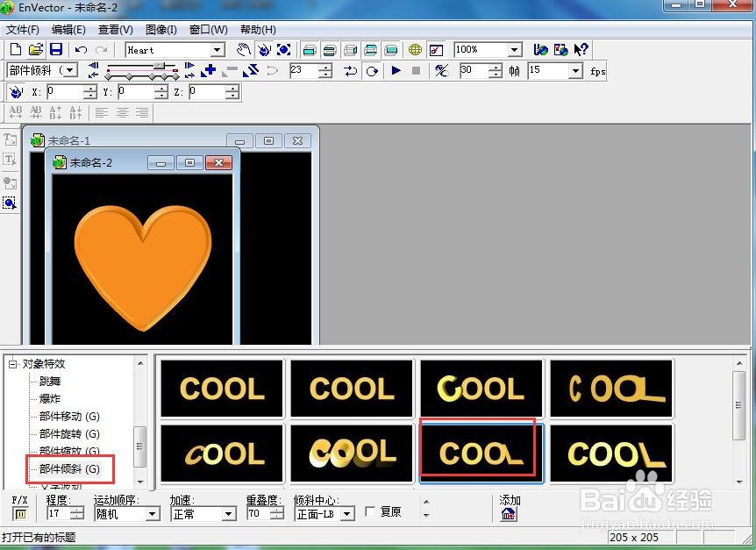Screen dimensions: 756x550
Task: Select the first COOL preset thumbnail
Action: 222,388
